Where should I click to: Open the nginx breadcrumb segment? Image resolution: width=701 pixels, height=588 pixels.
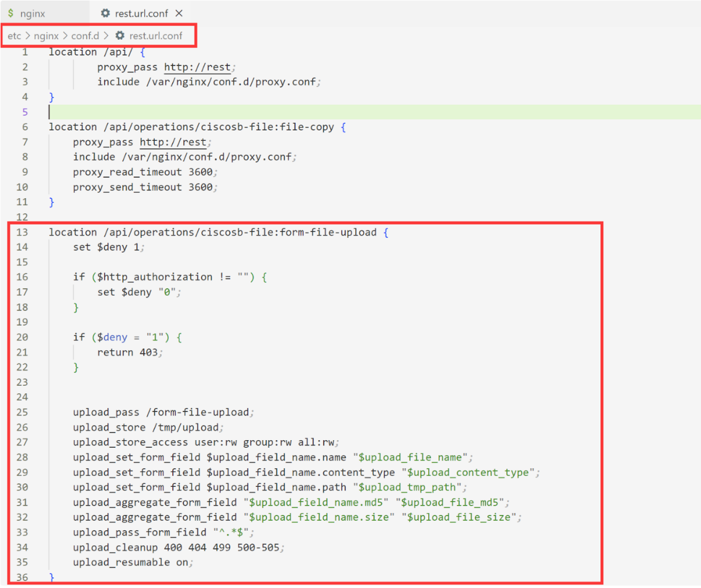(46, 36)
